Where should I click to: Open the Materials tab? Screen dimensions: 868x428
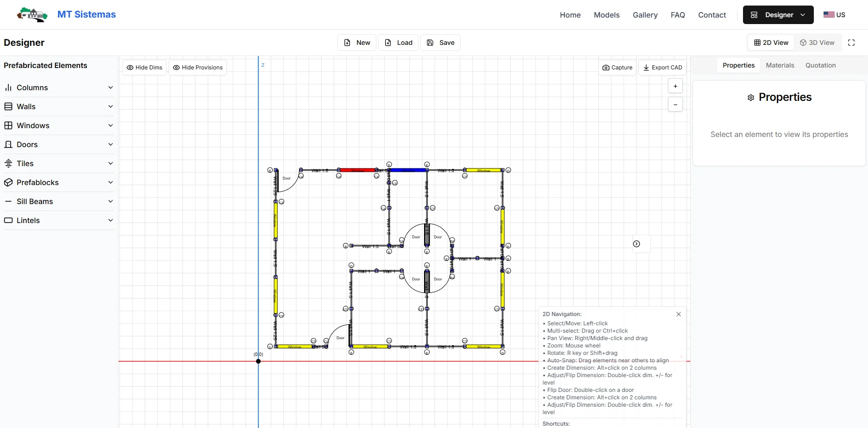pyautogui.click(x=780, y=65)
